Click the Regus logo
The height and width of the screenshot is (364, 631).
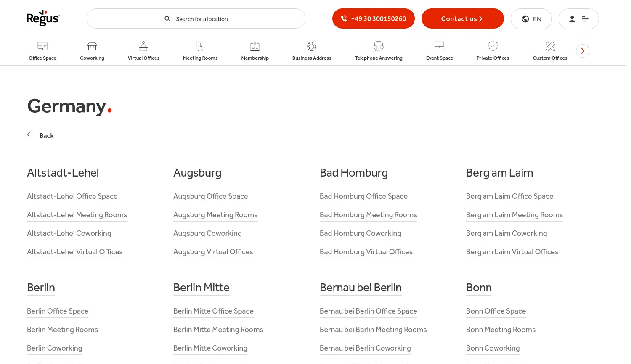43,18
